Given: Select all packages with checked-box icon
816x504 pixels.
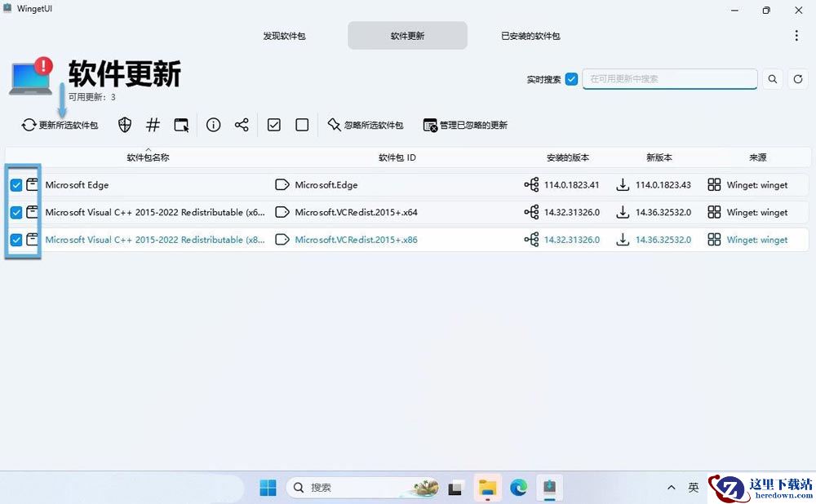Looking at the screenshot, I should 273,125.
